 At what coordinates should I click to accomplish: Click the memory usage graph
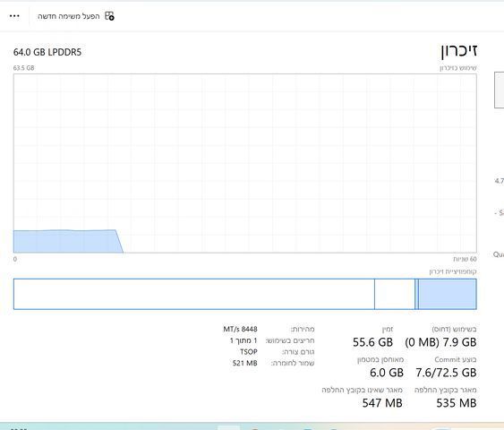point(245,163)
